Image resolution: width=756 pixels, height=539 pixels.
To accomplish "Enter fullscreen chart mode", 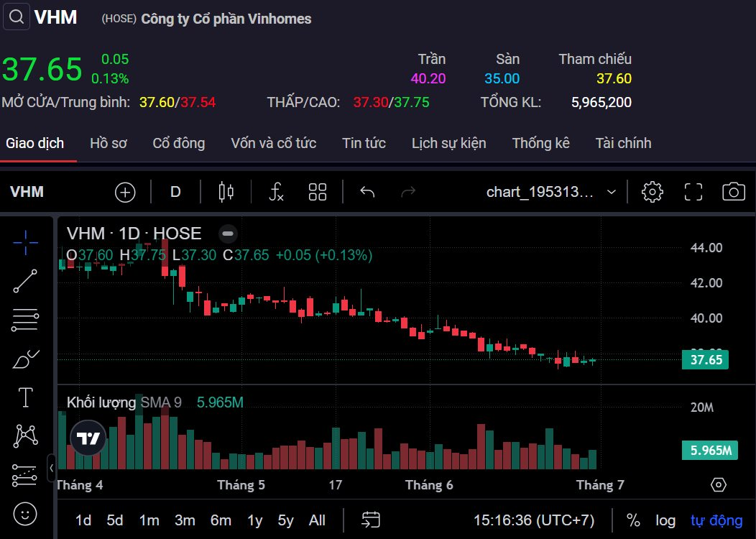I will (693, 192).
